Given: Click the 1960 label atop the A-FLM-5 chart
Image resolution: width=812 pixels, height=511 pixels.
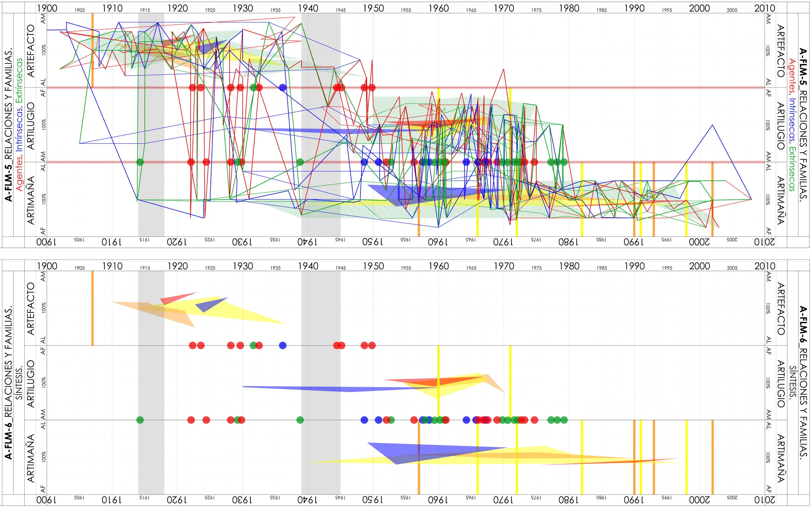Looking at the screenshot, I should coord(438,8).
